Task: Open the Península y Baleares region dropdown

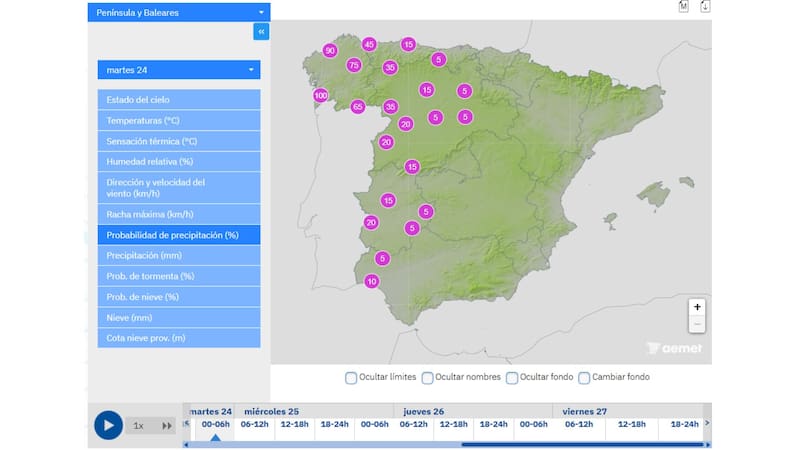Action: tap(179, 12)
